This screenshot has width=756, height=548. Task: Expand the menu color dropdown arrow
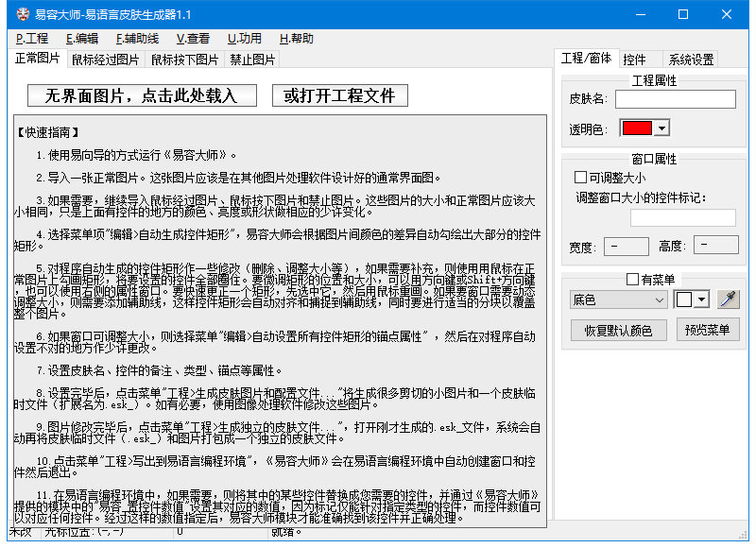(702, 300)
